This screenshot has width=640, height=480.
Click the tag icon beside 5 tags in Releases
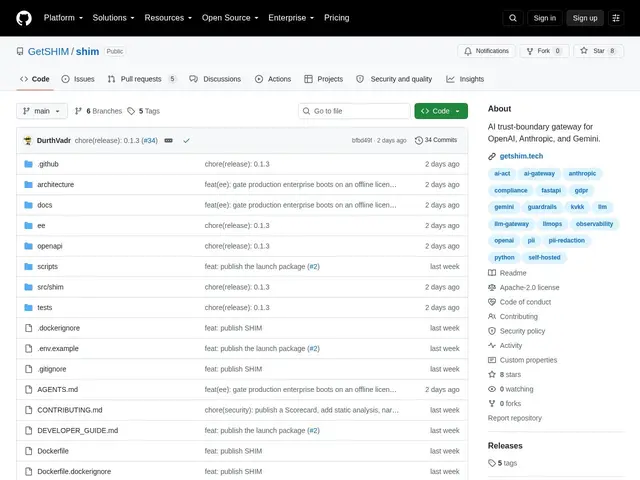(x=492, y=463)
